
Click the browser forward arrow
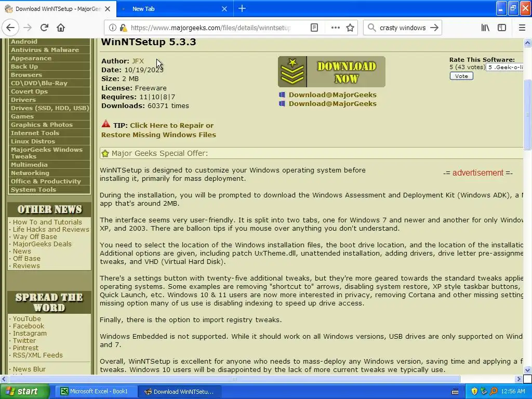[x=28, y=28]
